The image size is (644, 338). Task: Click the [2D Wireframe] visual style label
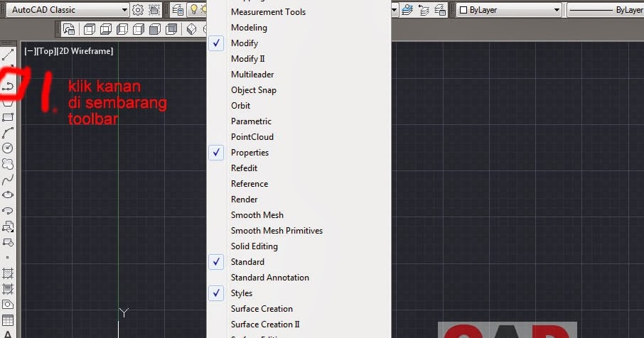84,51
